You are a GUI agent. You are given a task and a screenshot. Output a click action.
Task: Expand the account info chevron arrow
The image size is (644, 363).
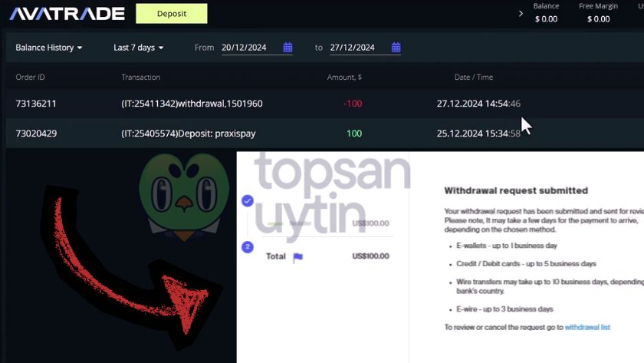521,14
